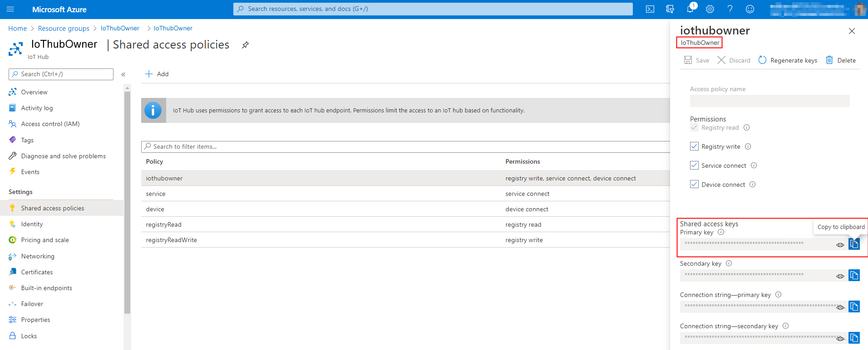
Task: Click Discard in policy panel
Action: tap(734, 60)
